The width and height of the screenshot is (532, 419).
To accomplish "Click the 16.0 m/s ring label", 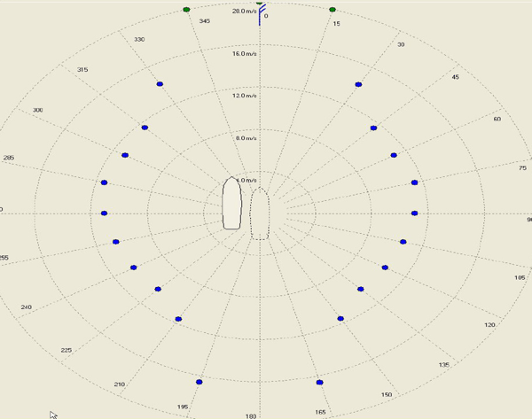I will (245, 53).
